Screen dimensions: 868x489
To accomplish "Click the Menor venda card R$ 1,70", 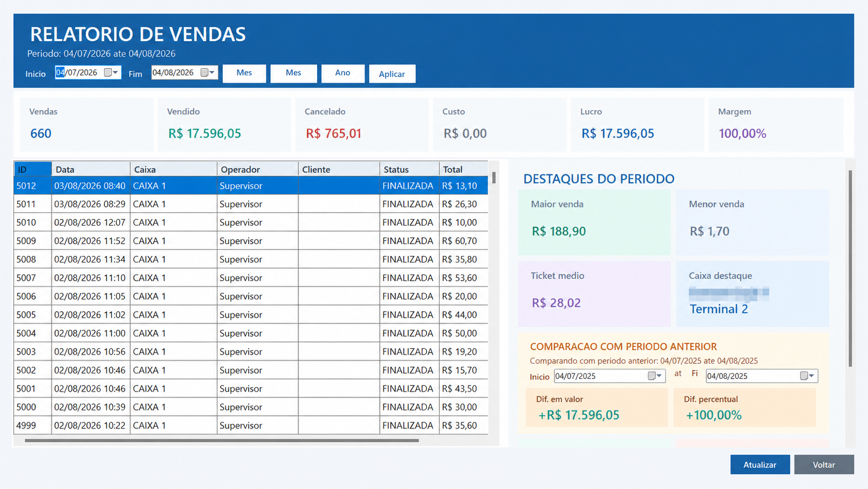I will 752,222.
